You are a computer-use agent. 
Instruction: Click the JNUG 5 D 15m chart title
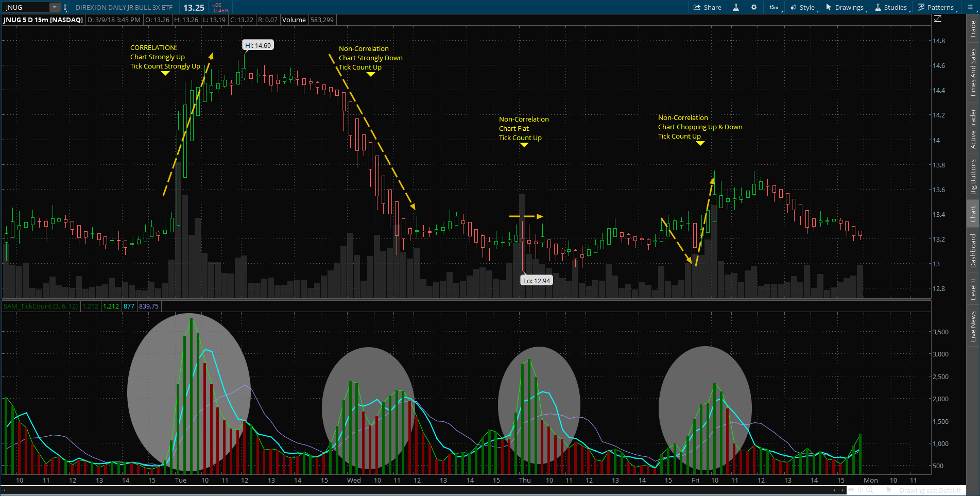43,20
